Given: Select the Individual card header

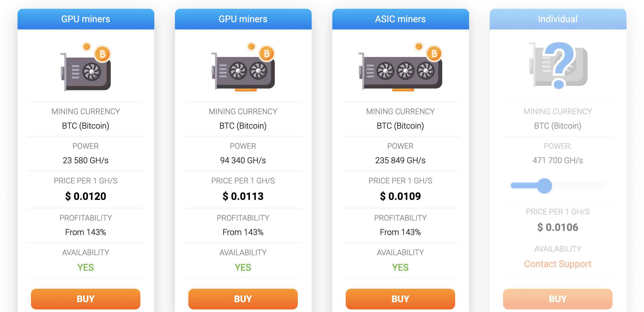Looking at the screenshot, I should pos(558,19).
